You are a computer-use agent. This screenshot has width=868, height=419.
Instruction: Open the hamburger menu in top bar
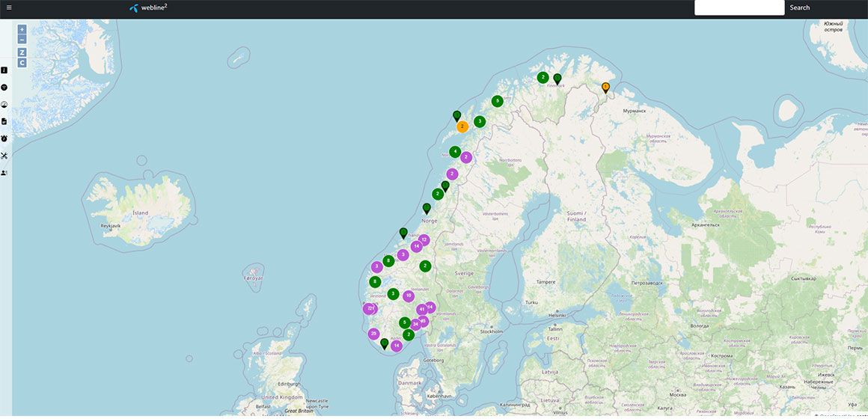click(9, 7)
